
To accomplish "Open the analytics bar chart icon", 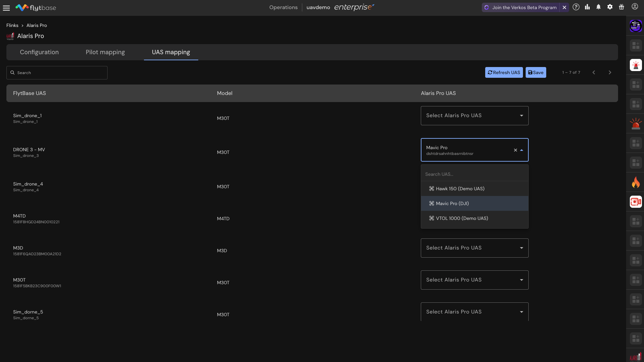I will 587,7.
